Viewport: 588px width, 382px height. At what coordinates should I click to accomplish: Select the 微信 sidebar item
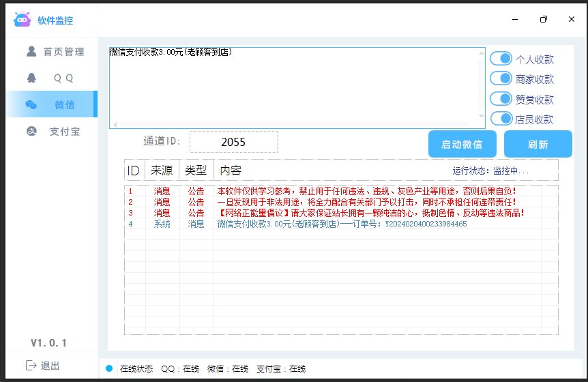pyautogui.click(x=52, y=104)
